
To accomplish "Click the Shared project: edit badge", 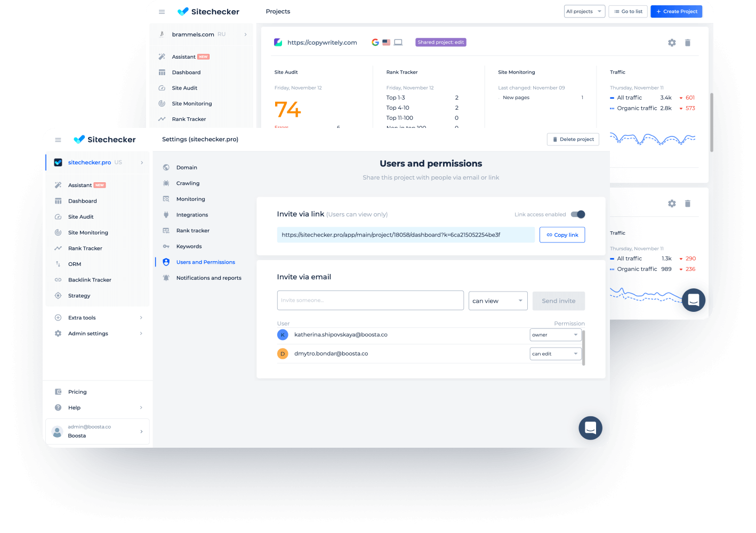I will (441, 43).
